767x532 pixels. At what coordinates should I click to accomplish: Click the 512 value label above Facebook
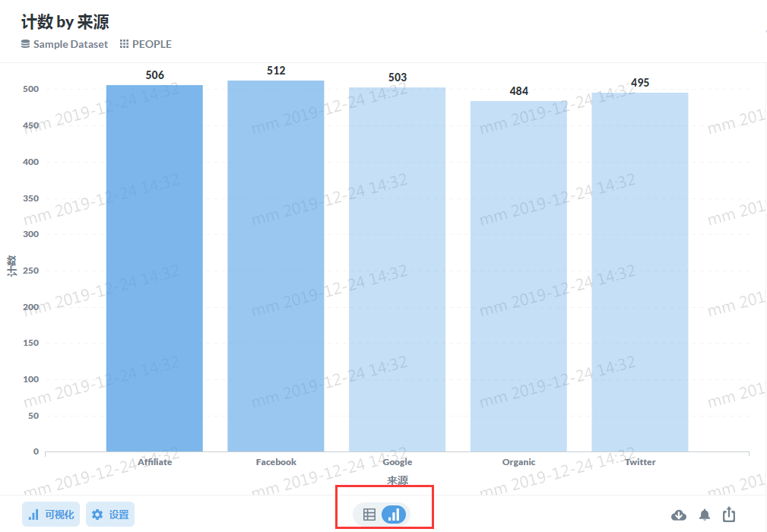click(276, 71)
